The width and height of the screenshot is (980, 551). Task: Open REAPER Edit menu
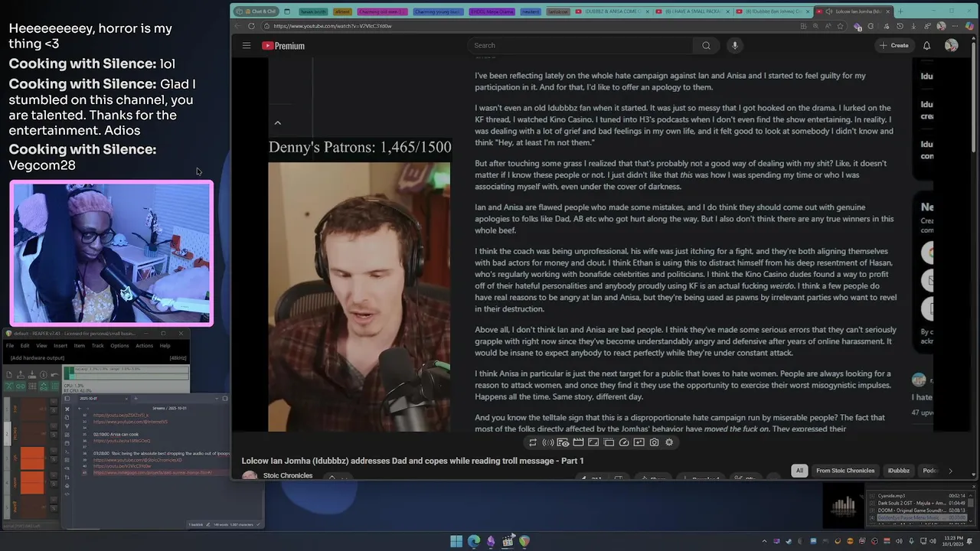(25, 346)
